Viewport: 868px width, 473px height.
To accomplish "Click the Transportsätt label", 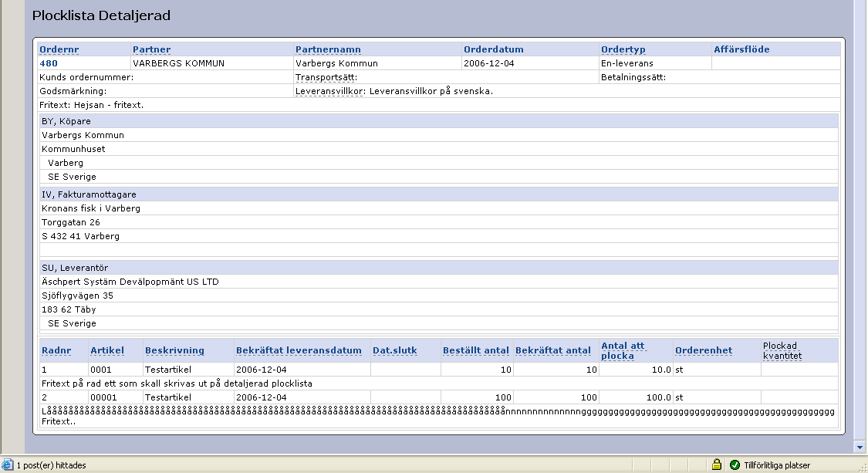I will pyautogui.click(x=326, y=77).
